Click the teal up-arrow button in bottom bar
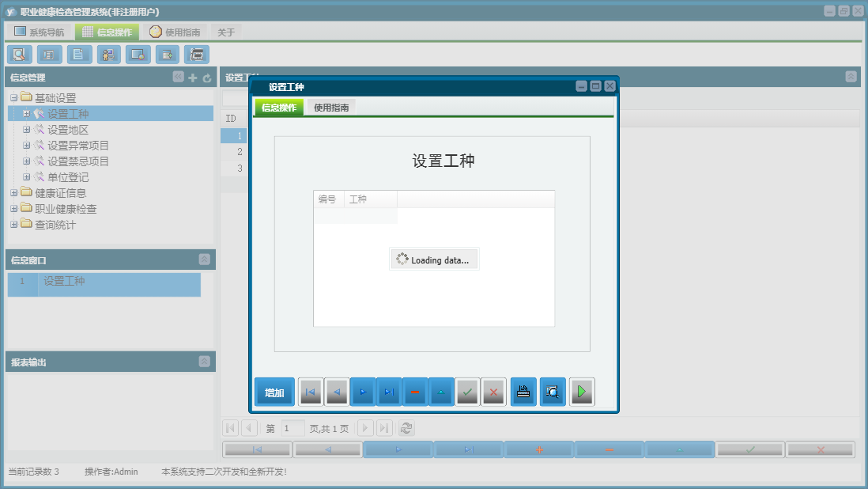Viewport: 868px width, 489px height. point(679,449)
